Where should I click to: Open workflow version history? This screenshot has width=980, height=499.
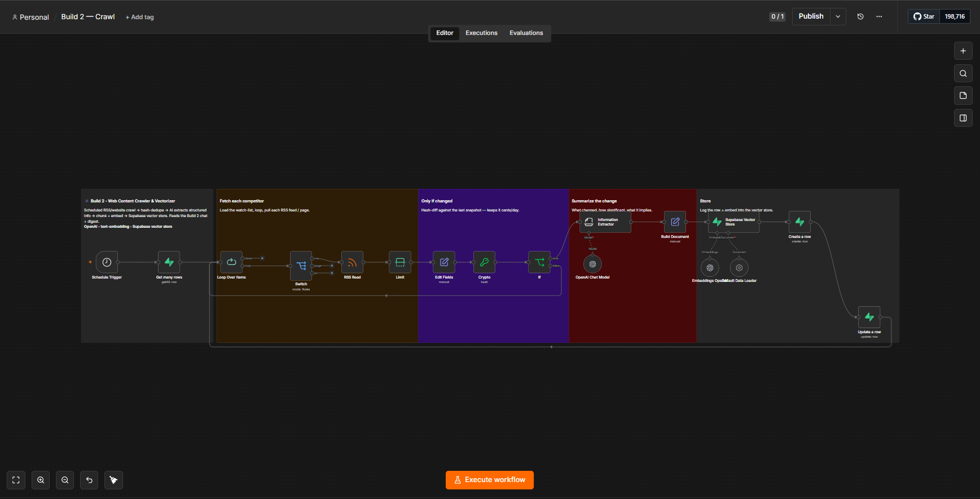pos(860,16)
